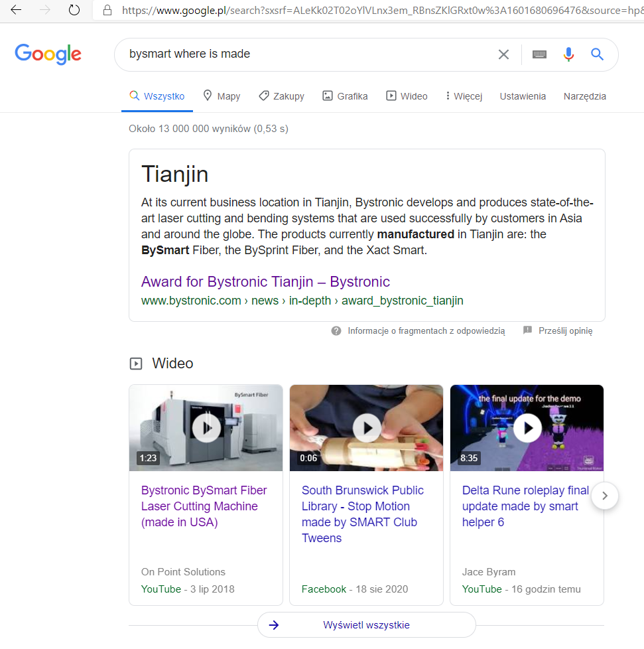
Task: Open Award for Bystronic Tianjin link
Action: [265, 282]
